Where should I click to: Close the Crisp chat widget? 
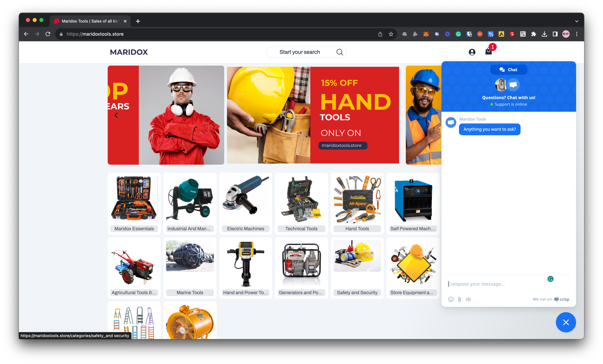click(565, 322)
